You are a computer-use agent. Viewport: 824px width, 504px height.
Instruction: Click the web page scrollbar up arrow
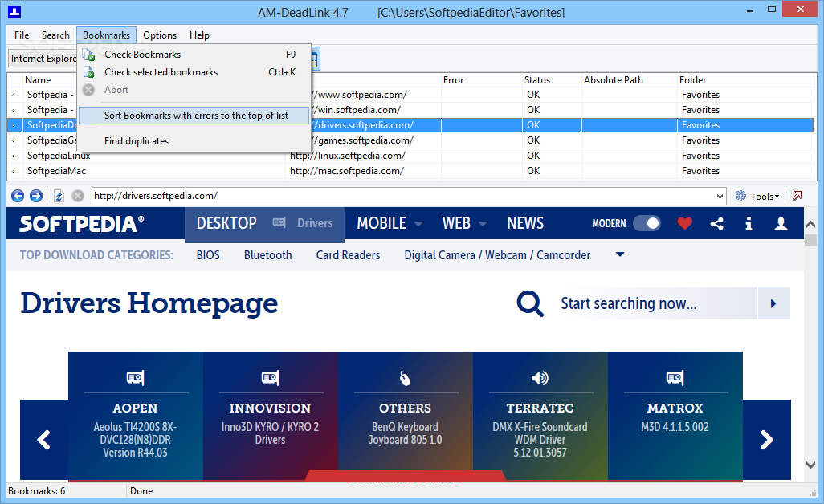[811, 224]
